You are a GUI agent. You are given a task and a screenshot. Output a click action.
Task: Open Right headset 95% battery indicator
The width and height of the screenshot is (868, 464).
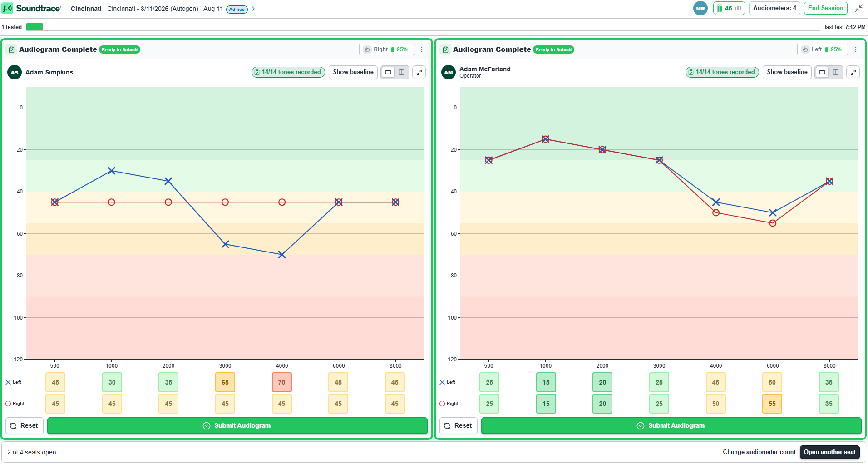(386, 49)
